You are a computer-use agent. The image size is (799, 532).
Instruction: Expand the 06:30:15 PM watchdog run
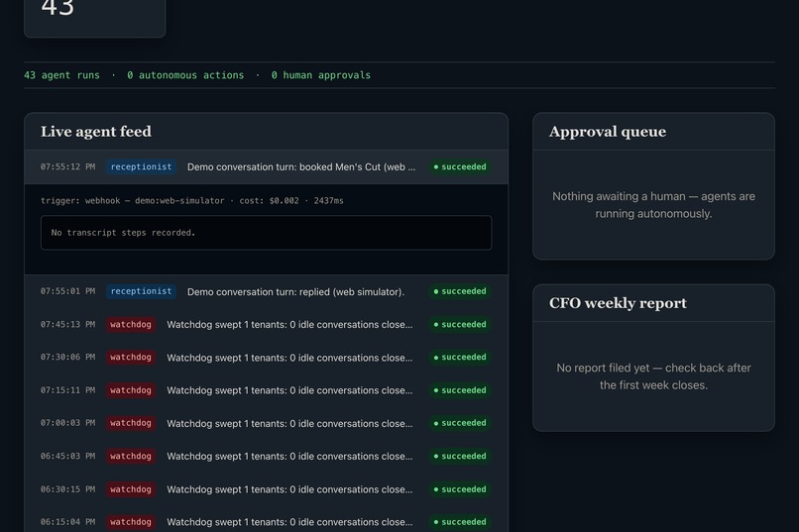tap(266, 489)
